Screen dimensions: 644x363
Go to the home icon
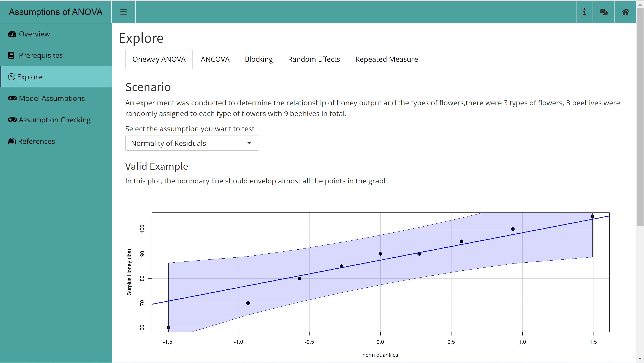pos(625,12)
